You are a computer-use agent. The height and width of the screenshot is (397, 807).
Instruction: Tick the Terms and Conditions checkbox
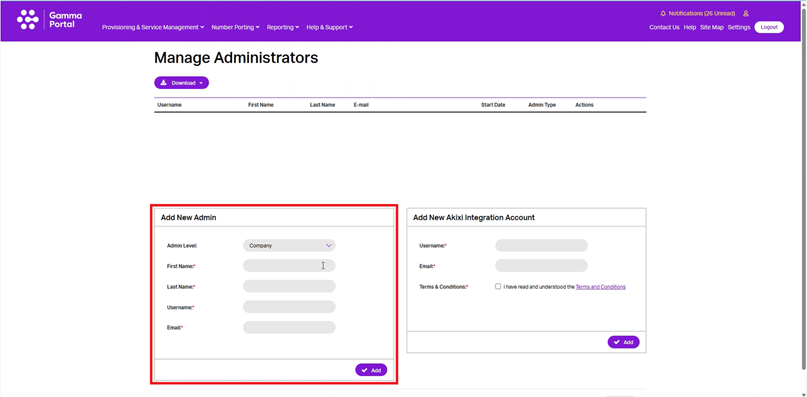[x=498, y=286]
